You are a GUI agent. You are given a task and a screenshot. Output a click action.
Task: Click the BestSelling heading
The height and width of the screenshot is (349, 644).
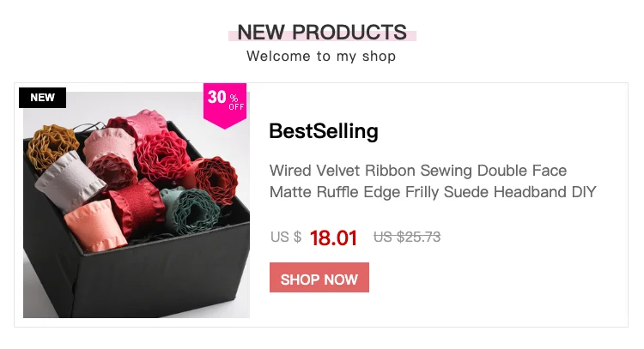[x=324, y=131]
